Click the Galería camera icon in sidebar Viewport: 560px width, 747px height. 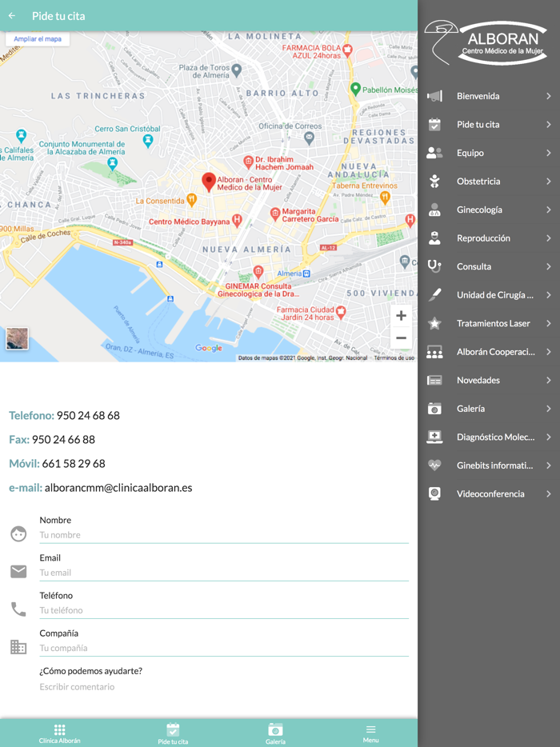coord(434,409)
